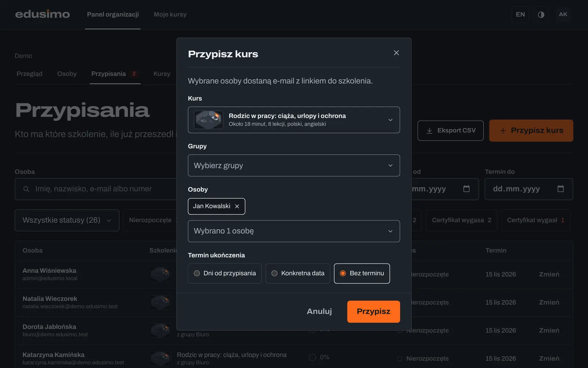The image size is (588, 368).
Task: Click the Przypisz kurs page button
Action: [x=531, y=131]
